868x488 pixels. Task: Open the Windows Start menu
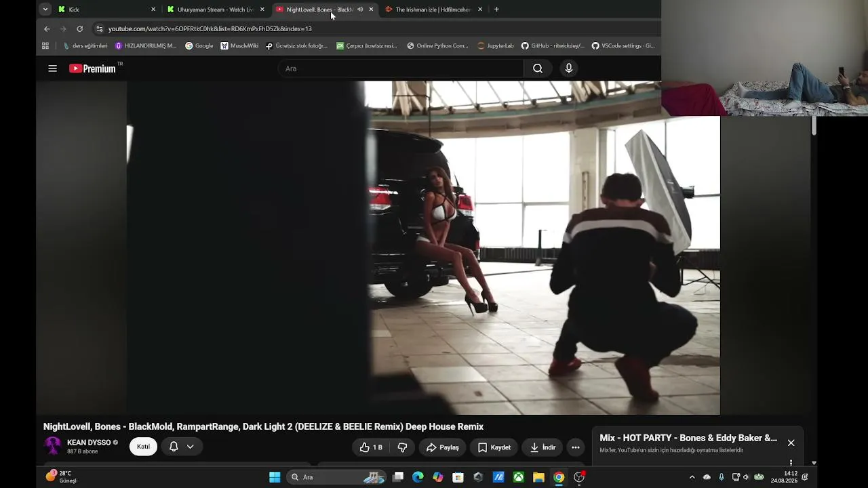(x=275, y=477)
